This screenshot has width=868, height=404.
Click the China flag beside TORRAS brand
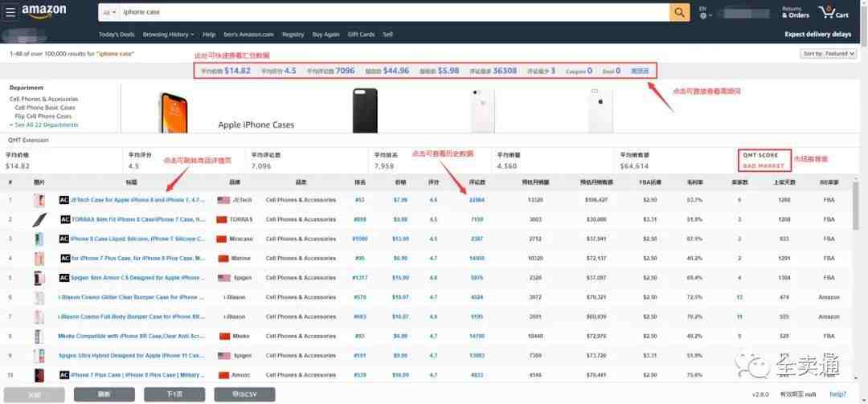pyautogui.click(x=222, y=219)
